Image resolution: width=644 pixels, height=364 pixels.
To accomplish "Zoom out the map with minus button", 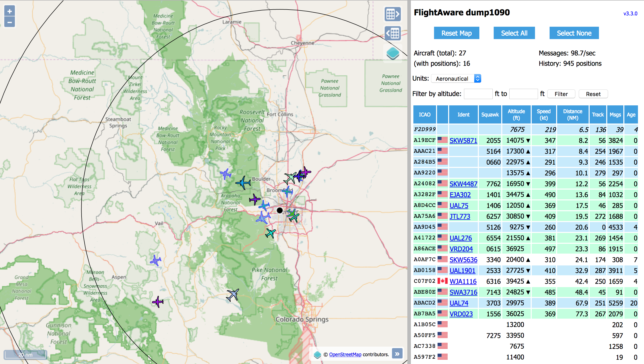I will (10, 22).
